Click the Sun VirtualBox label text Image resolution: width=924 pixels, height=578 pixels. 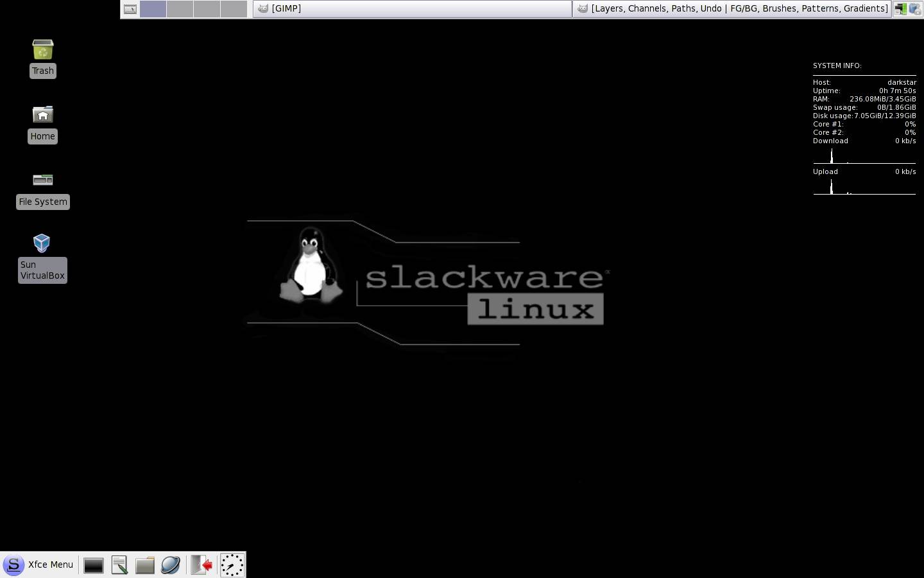42,270
